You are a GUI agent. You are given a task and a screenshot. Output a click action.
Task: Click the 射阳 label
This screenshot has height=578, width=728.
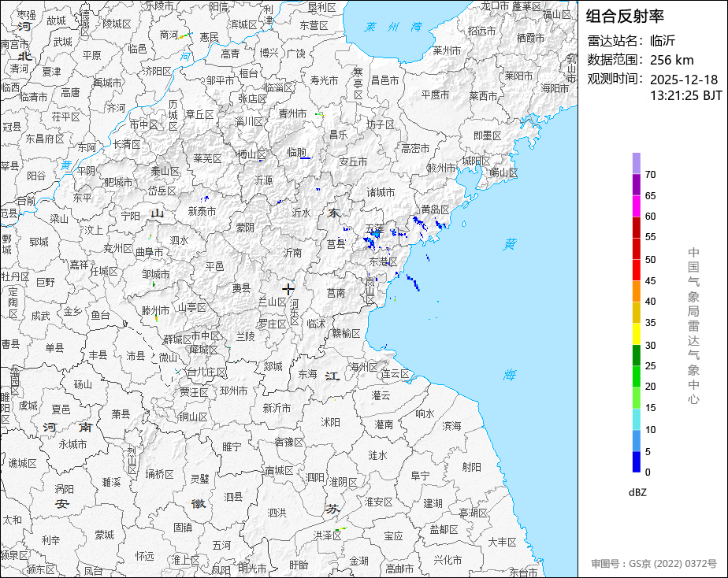point(471,467)
